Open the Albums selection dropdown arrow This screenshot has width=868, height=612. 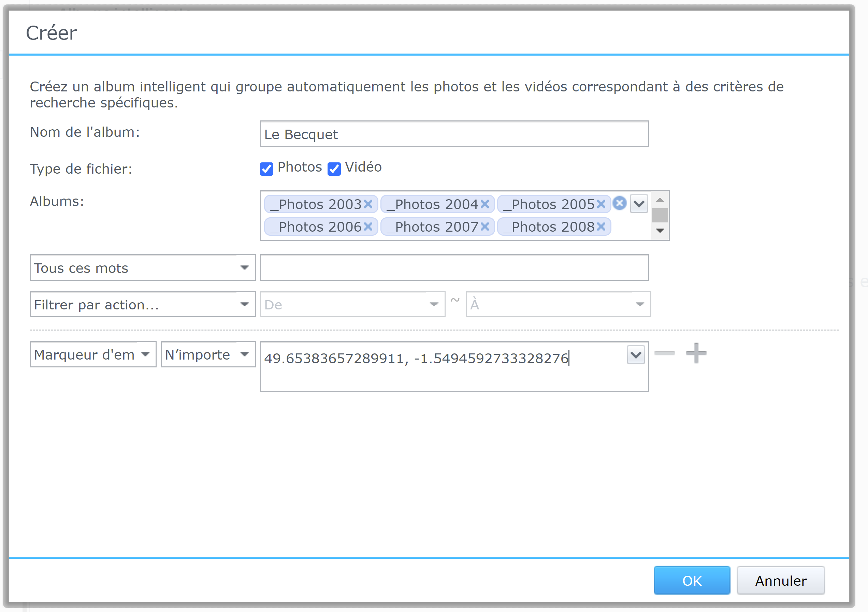pos(639,204)
